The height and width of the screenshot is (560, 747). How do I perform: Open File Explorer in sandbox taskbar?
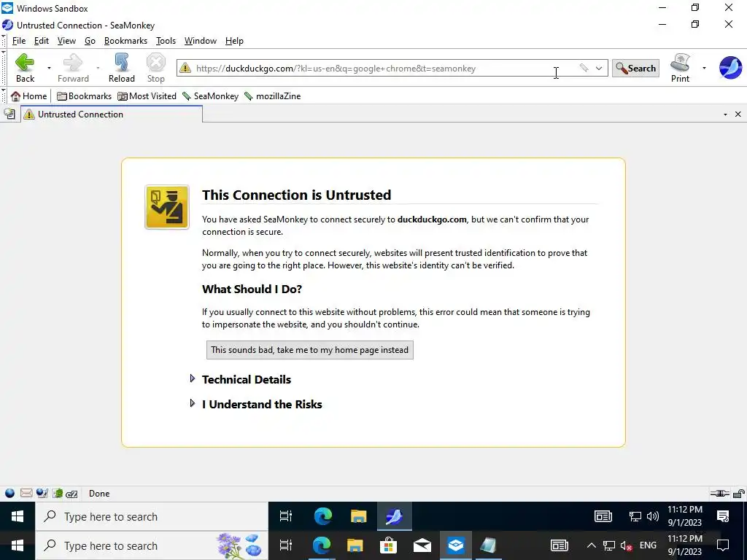click(358, 516)
